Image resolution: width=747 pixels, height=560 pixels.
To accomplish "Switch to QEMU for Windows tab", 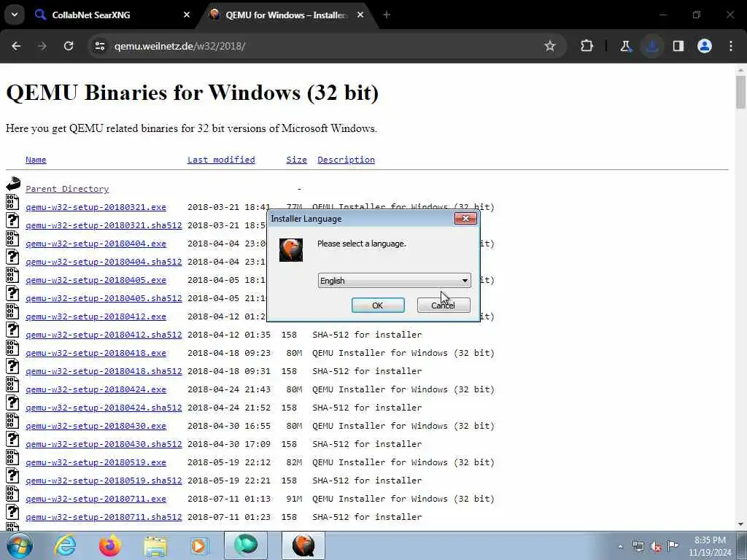I will tap(286, 15).
